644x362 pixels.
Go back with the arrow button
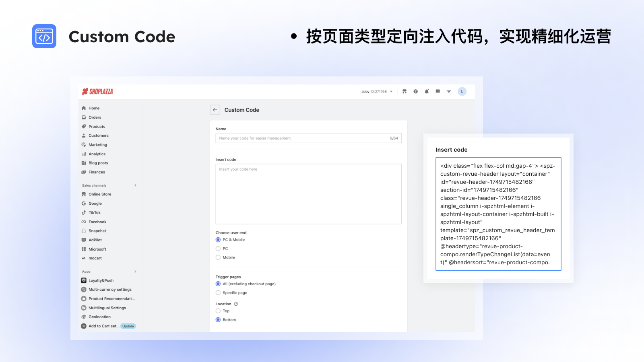tap(215, 110)
